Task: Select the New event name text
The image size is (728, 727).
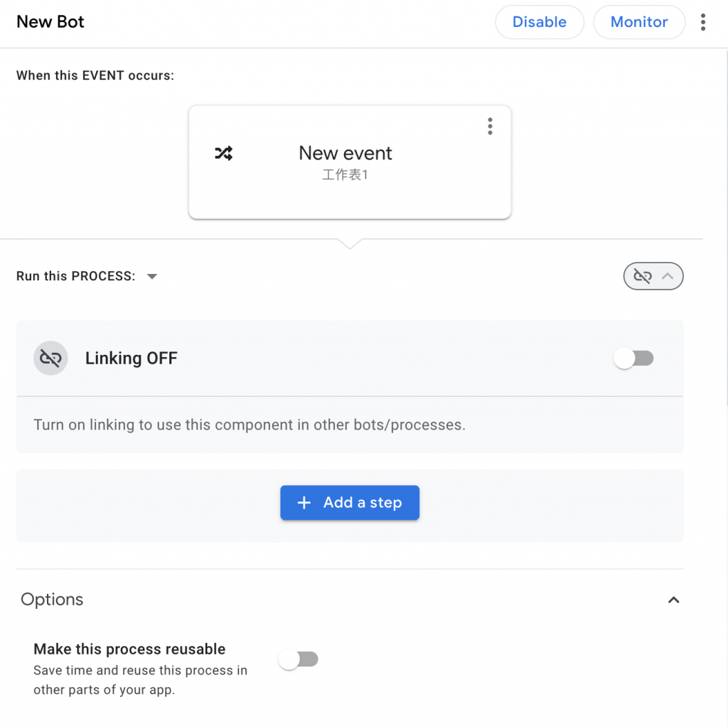Action: (346, 153)
